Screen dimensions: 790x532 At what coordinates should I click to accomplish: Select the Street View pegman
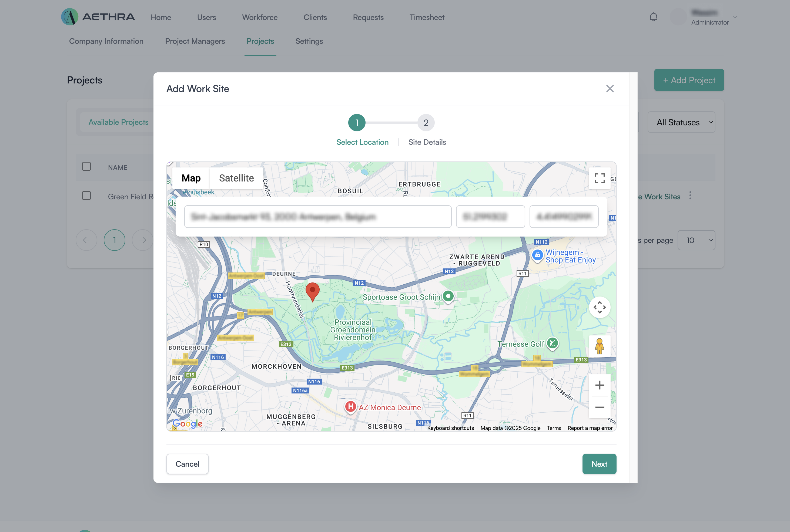600,346
